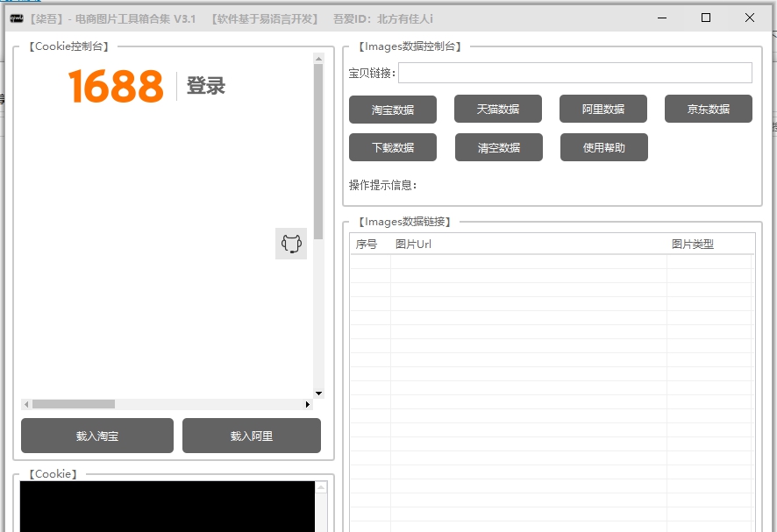Click the 1688 orange logo
Viewport: 777px width, 532px height.
pyautogui.click(x=115, y=86)
